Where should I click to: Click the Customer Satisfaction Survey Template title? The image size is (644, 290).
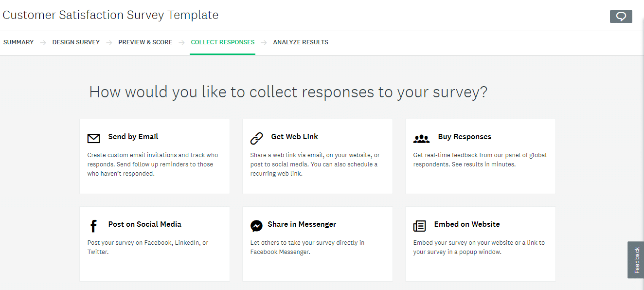tap(110, 15)
